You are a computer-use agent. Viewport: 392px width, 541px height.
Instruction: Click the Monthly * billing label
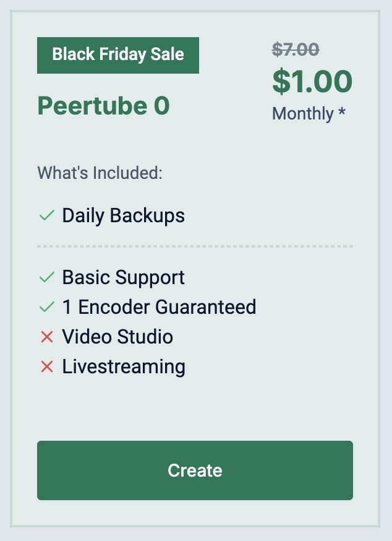(x=309, y=114)
